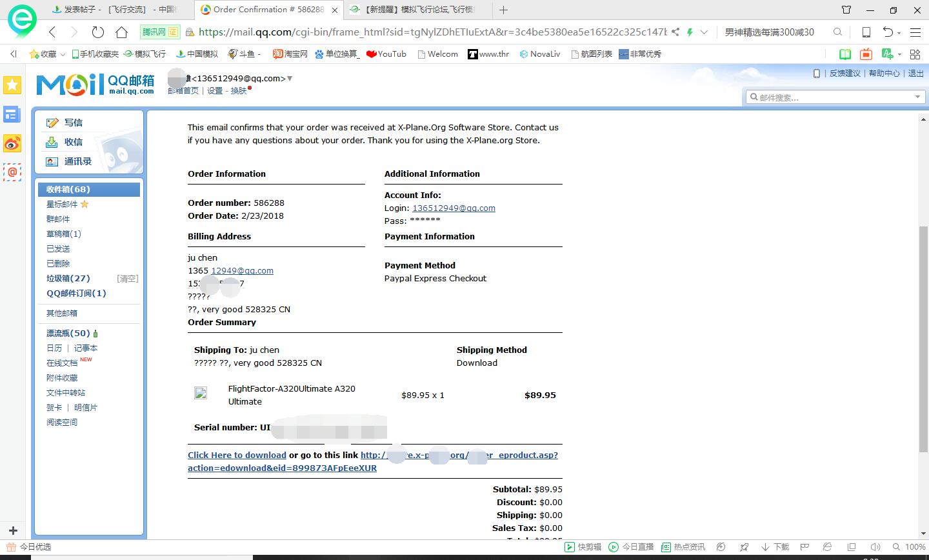Open the extensions grid icon
Image resolution: width=929 pixels, height=560 pixels.
[x=915, y=54]
